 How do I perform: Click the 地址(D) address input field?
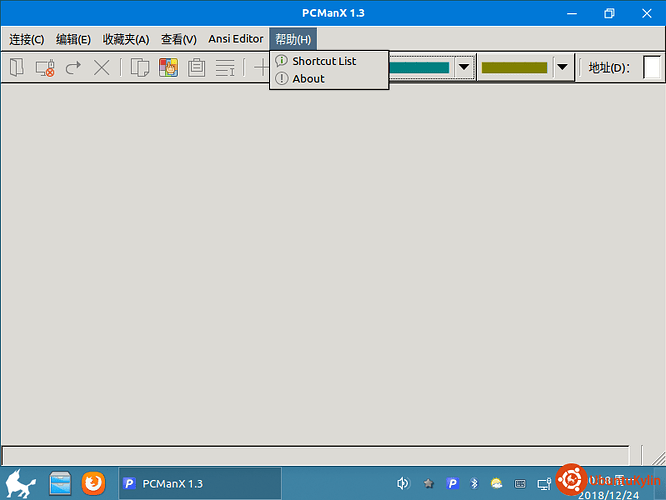(x=652, y=68)
